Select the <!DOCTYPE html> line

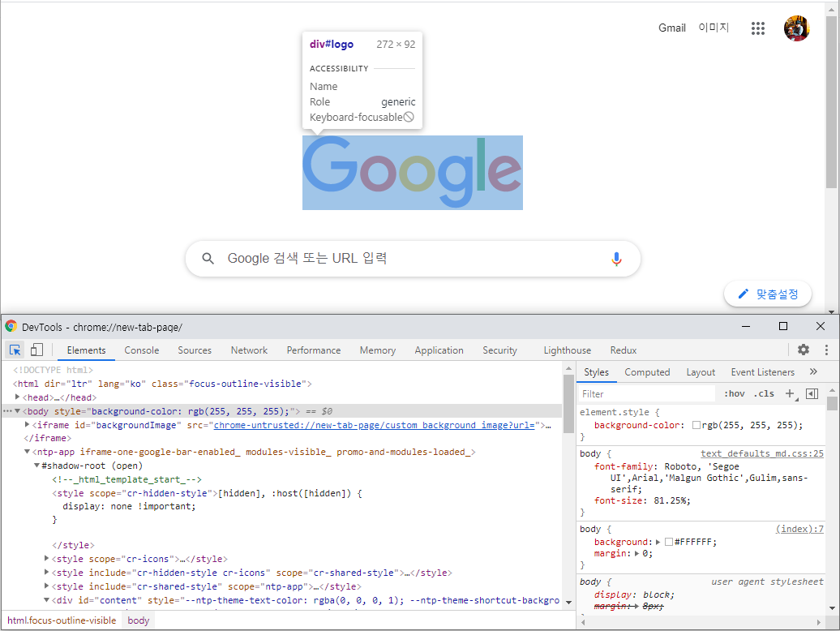click(x=53, y=370)
